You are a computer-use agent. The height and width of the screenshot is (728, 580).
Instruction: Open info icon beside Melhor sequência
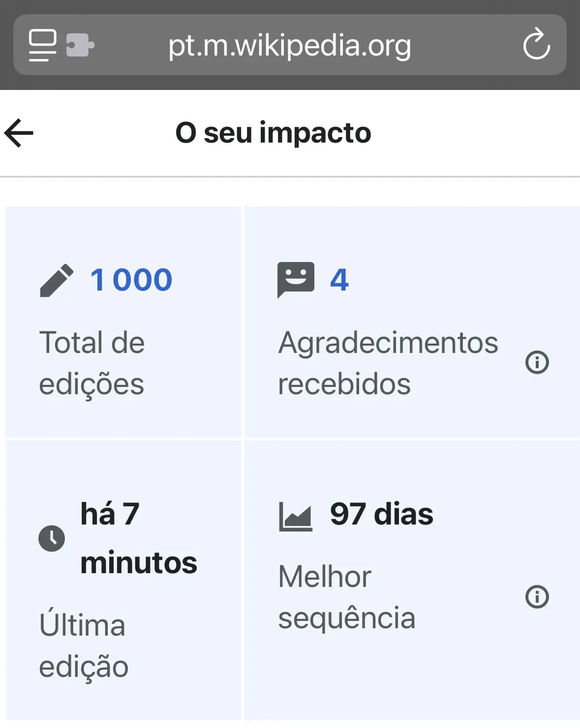pos(537,597)
